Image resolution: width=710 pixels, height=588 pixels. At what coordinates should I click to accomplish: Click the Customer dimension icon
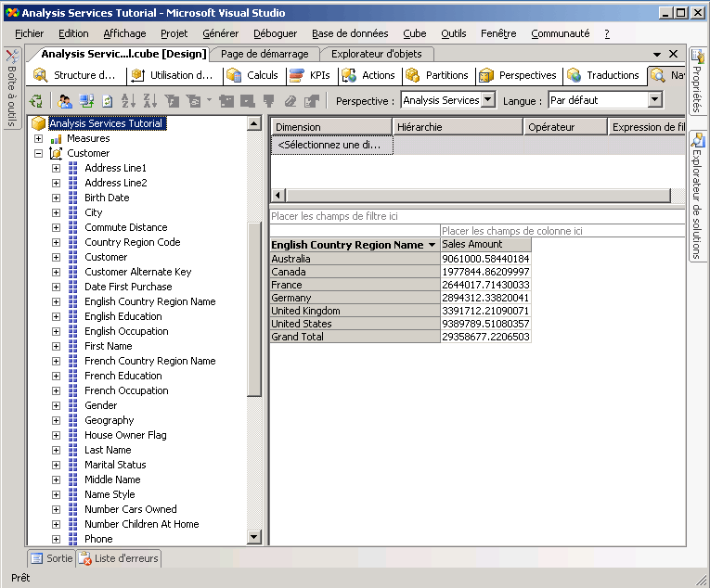tap(56, 153)
